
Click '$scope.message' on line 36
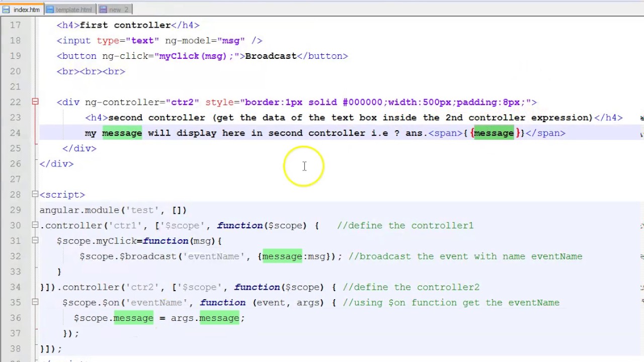(x=114, y=318)
